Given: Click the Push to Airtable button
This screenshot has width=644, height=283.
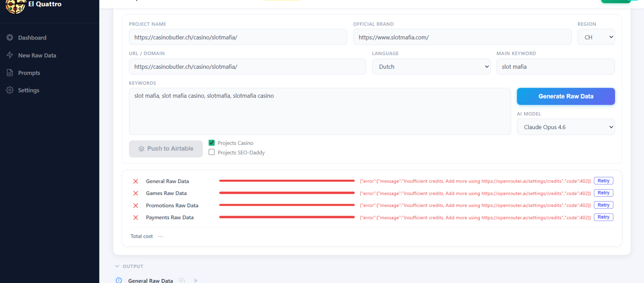Looking at the screenshot, I should coord(166,149).
